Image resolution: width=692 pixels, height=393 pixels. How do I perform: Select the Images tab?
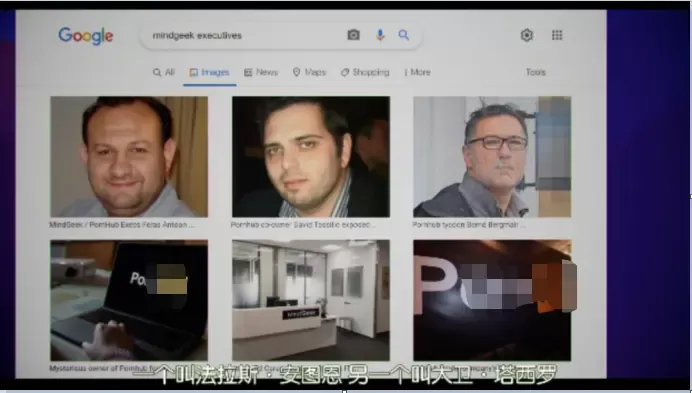click(x=210, y=72)
